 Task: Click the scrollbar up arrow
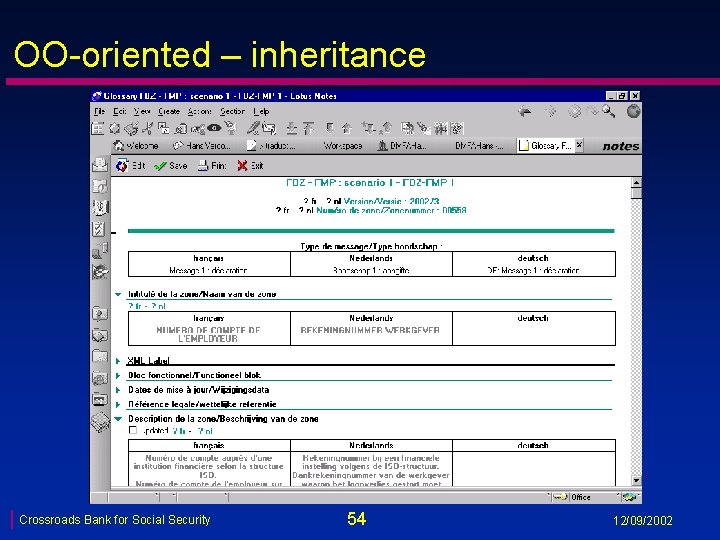coord(636,182)
